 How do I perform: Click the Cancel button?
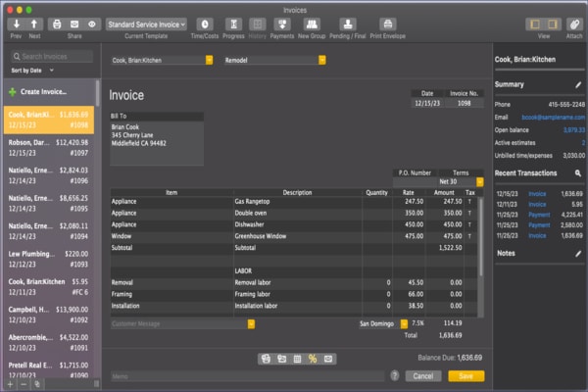pyautogui.click(x=423, y=376)
